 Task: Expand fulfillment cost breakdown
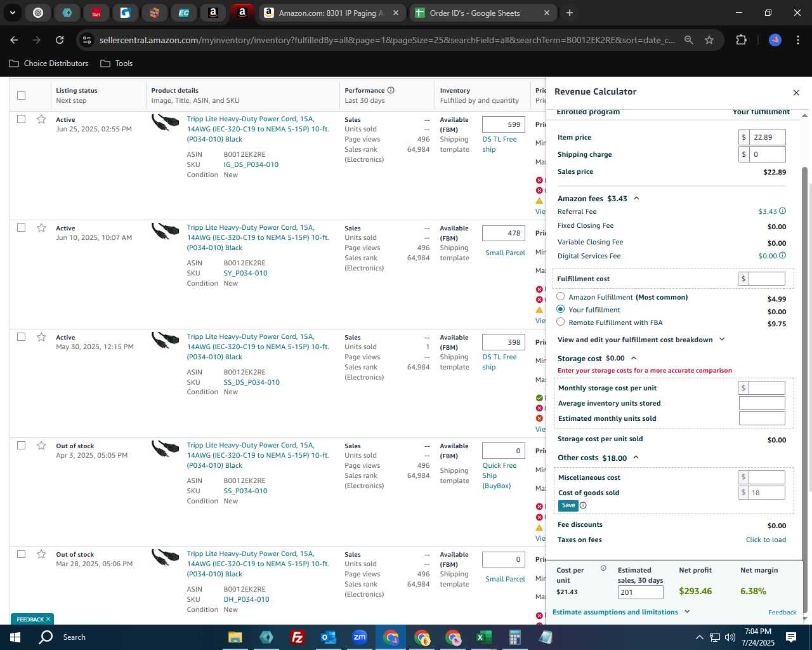pyautogui.click(x=722, y=340)
